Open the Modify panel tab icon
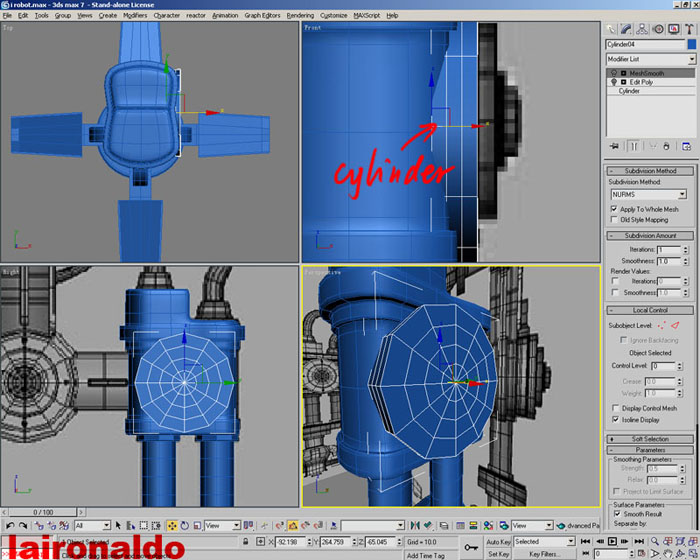This screenshot has width=700, height=560. tap(626, 29)
